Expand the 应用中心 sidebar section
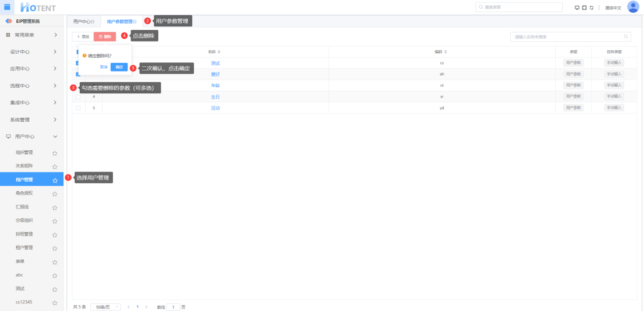Image resolution: width=644 pixels, height=311 pixels. [31, 68]
